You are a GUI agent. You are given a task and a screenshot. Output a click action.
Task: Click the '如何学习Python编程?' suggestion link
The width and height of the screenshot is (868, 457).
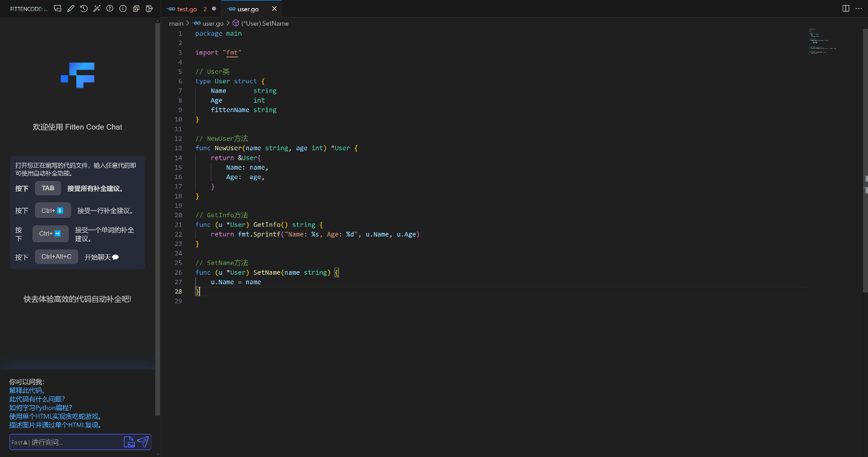click(x=41, y=408)
